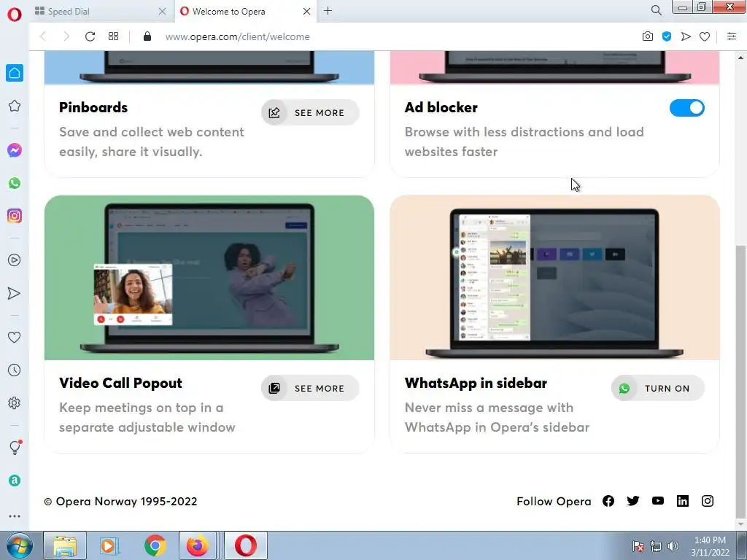This screenshot has height=560, width=747.
Task: Click the Opera taskbar button
Action: pyautogui.click(x=245, y=545)
